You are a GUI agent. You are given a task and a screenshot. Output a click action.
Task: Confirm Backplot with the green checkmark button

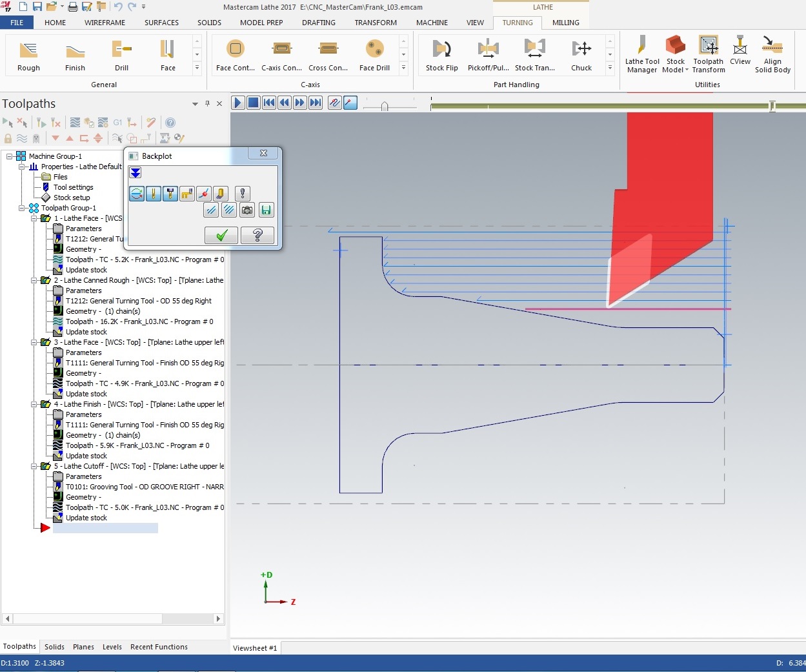[221, 236]
